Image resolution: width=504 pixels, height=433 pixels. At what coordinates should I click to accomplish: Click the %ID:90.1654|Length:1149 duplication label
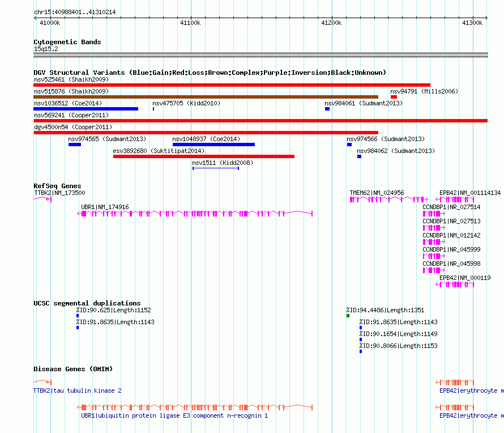(399, 334)
